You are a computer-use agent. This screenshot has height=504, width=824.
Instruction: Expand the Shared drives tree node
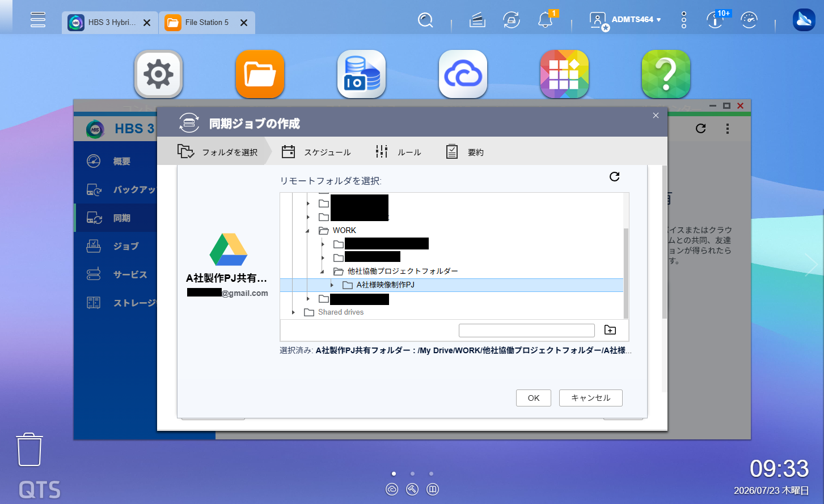(293, 312)
